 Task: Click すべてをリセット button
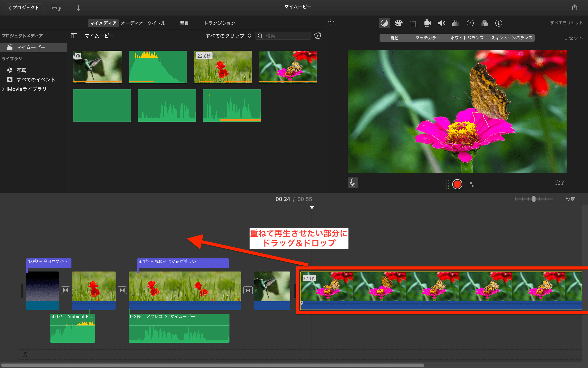click(x=566, y=23)
